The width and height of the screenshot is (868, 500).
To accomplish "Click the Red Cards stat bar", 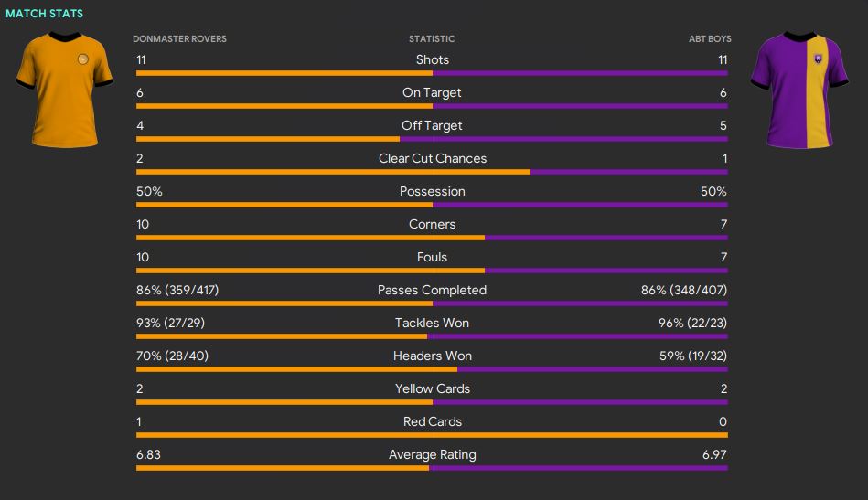I will coord(432,435).
